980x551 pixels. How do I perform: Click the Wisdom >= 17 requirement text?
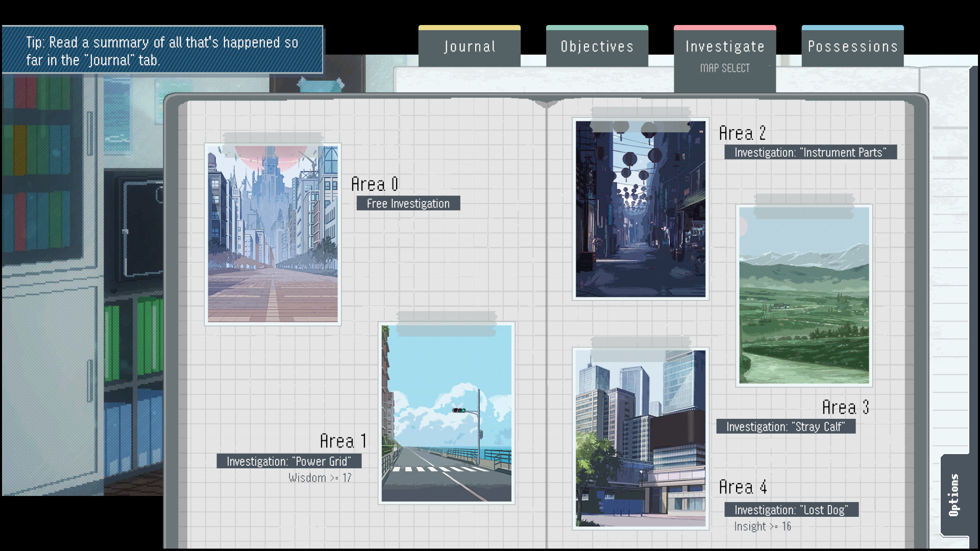click(320, 478)
